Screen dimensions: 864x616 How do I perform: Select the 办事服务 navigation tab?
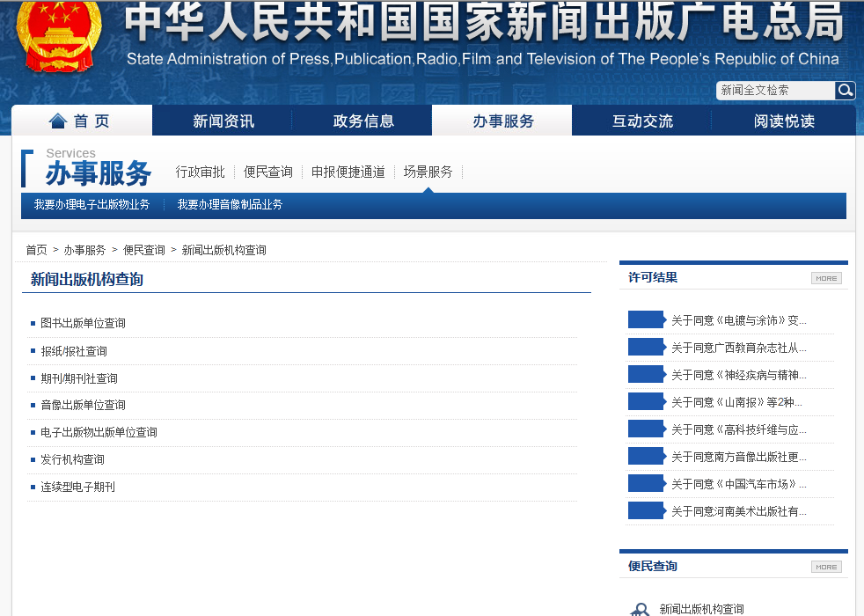pos(502,121)
